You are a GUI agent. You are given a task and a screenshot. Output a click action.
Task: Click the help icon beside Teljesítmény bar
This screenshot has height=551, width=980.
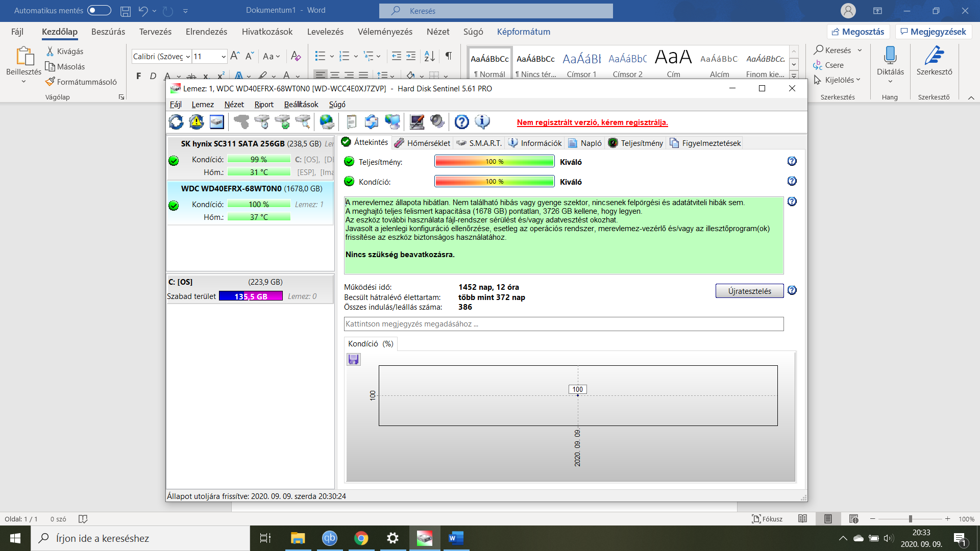[x=792, y=161]
